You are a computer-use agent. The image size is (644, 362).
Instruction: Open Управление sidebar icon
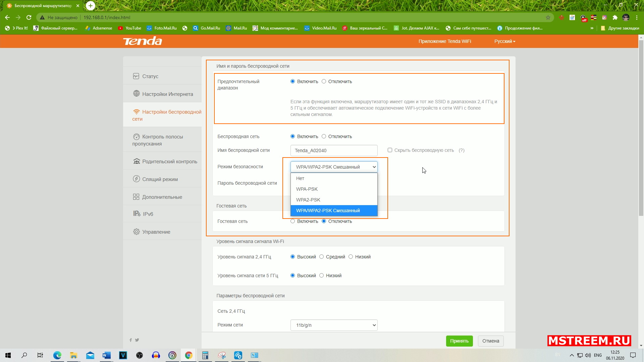tap(136, 232)
